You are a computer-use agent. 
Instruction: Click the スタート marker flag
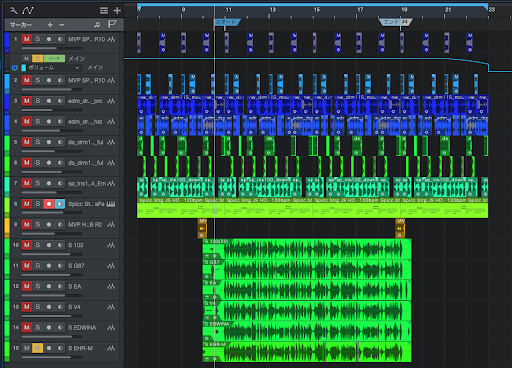click(227, 22)
